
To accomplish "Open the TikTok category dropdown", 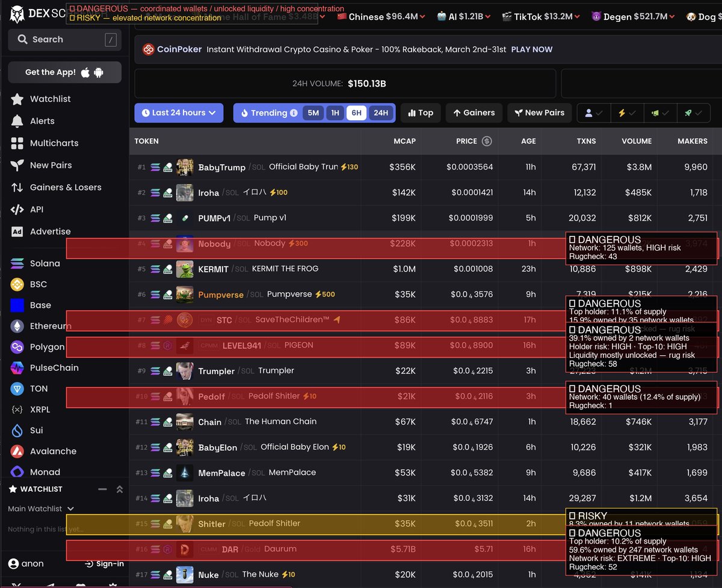I will tap(541, 17).
